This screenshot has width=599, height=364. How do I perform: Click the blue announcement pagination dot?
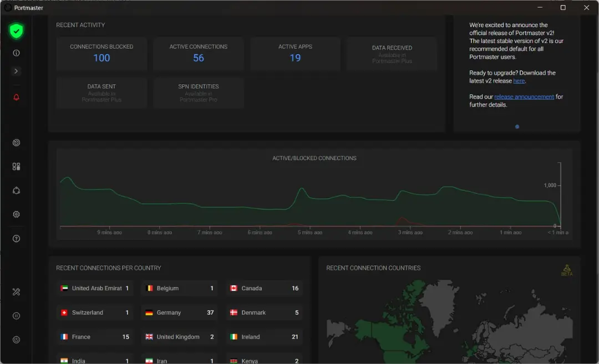[517, 127]
